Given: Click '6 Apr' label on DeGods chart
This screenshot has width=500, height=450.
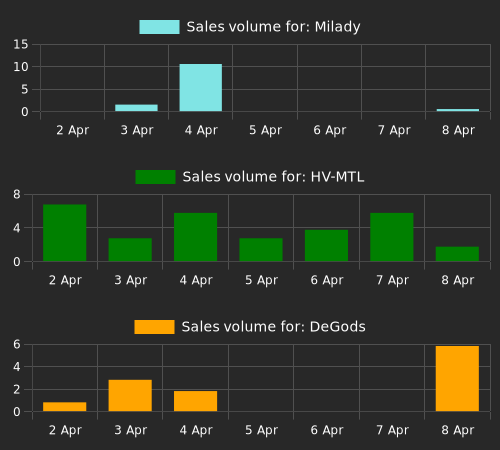Looking at the screenshot, I should 327,430.
